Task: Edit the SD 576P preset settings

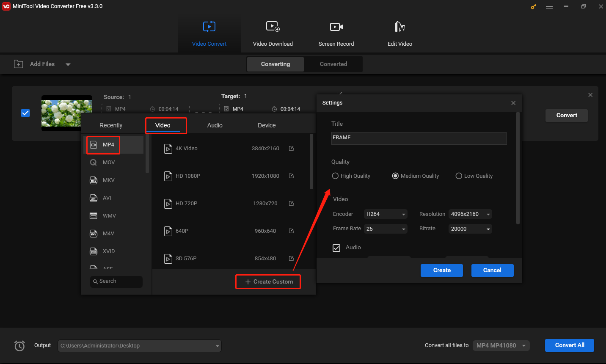Action: (291, 259)
